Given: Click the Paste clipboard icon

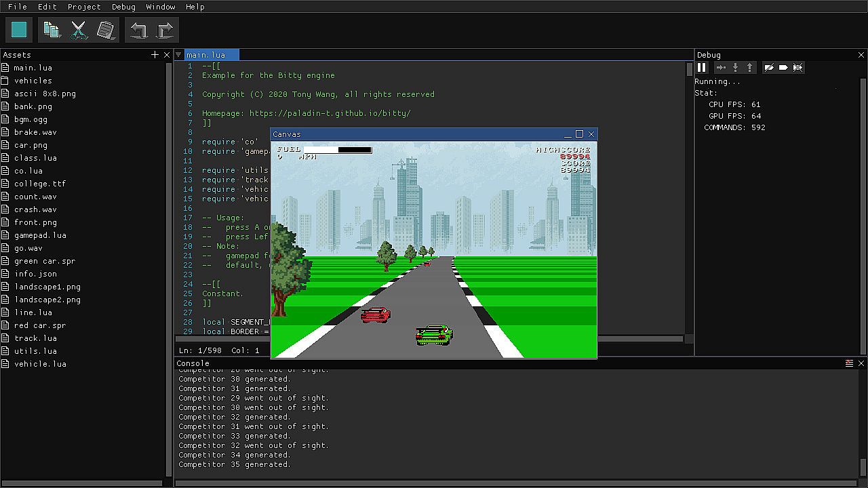Looking at the screenshot, I should point(106,30).
